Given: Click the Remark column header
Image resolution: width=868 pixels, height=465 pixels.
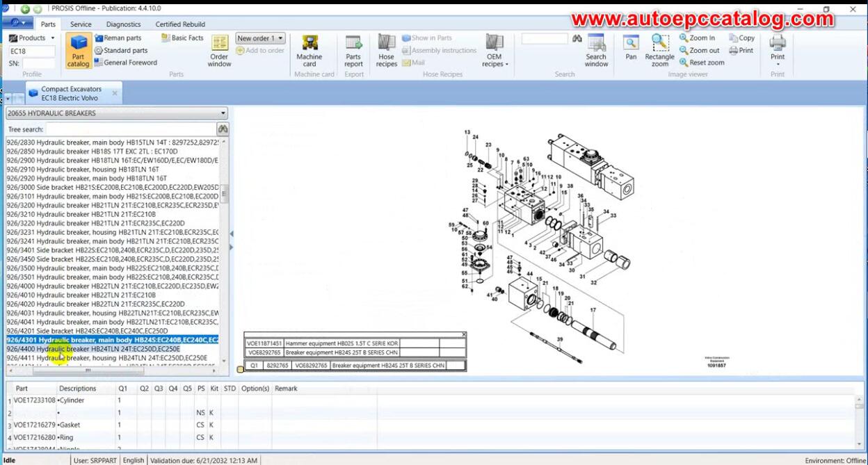Looking at the screenshot, I should point(286,389).
